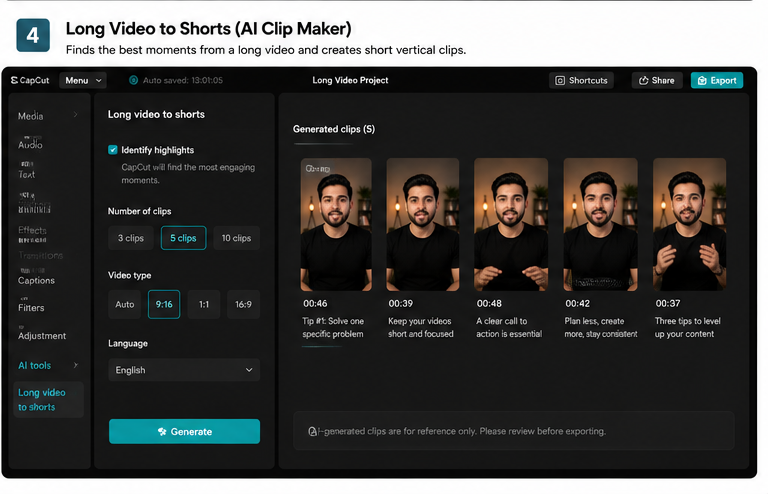Open the AI tools section
The width and height of the screenshot is (768, 494).
(x=34, y=365)
